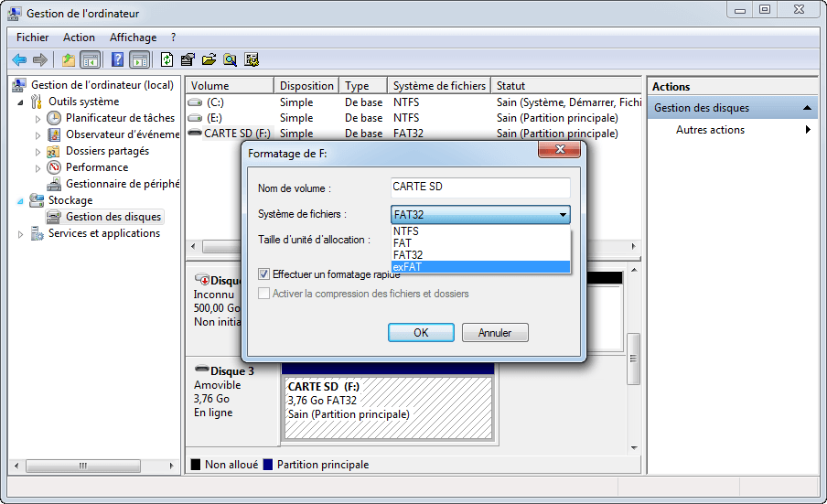827x504 pixels.
Task: Choose exFAT in file system list
Action: pyautogui.click(x=480, y=267)
